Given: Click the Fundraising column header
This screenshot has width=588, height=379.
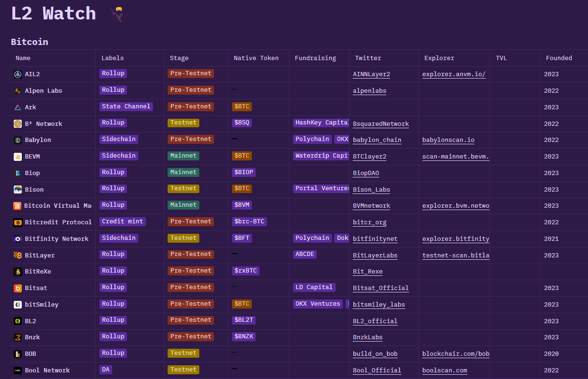Looking at the screenshot, I should [x=315, y=58].
